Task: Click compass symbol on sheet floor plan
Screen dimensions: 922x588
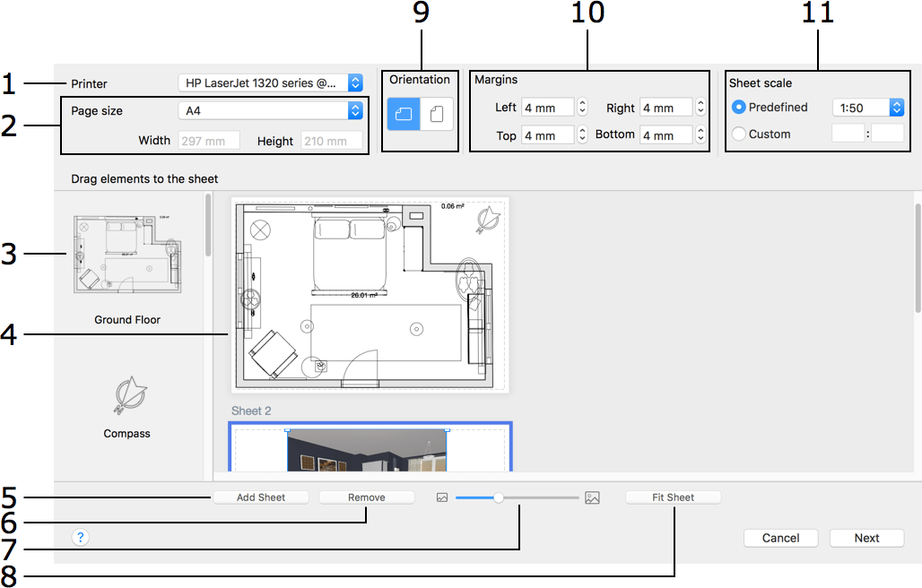Action: [488, 220]
